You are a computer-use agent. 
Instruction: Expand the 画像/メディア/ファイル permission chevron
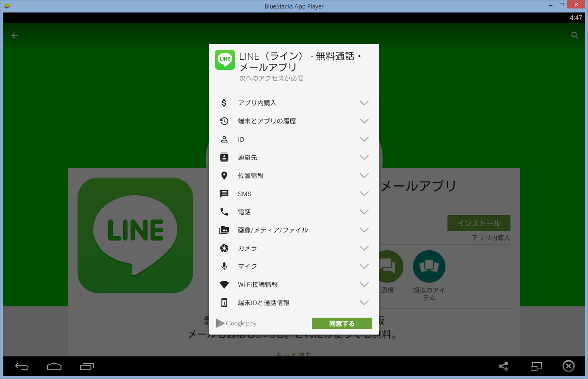tap(364, 230)
